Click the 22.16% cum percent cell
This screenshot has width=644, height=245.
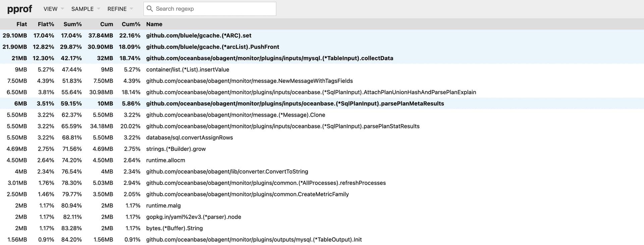[130, 35]
